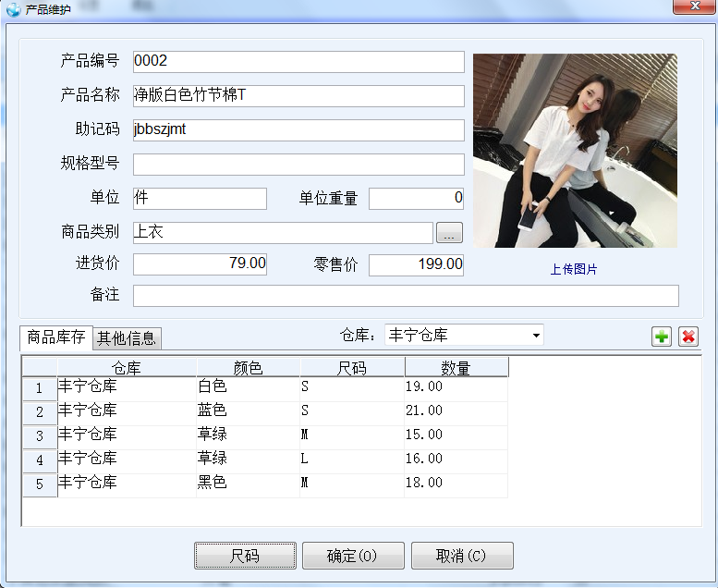
Task: Open category browse button with ellipsis
Action: [448, 233]
